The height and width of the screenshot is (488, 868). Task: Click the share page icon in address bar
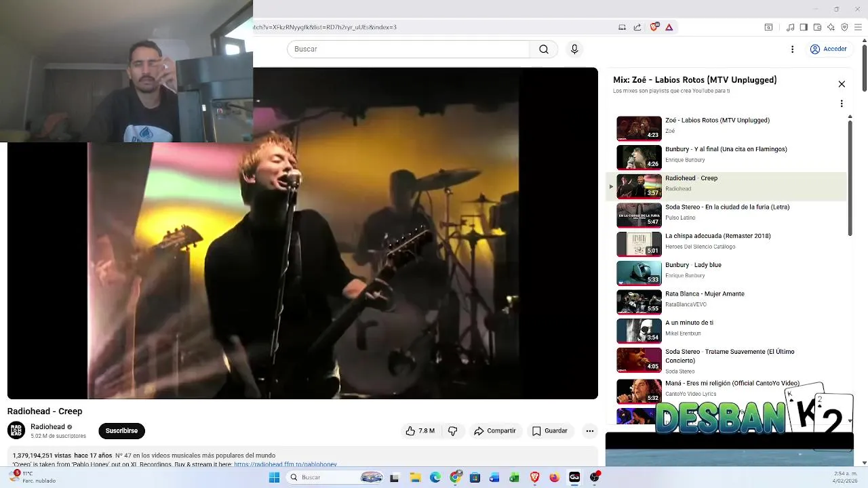[x=637, y=27]
